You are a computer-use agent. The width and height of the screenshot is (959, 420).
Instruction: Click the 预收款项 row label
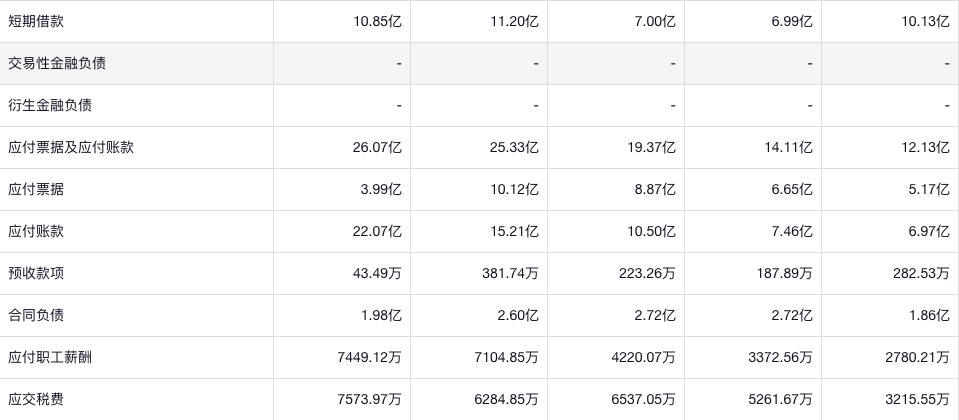click(x=36, y=273)
